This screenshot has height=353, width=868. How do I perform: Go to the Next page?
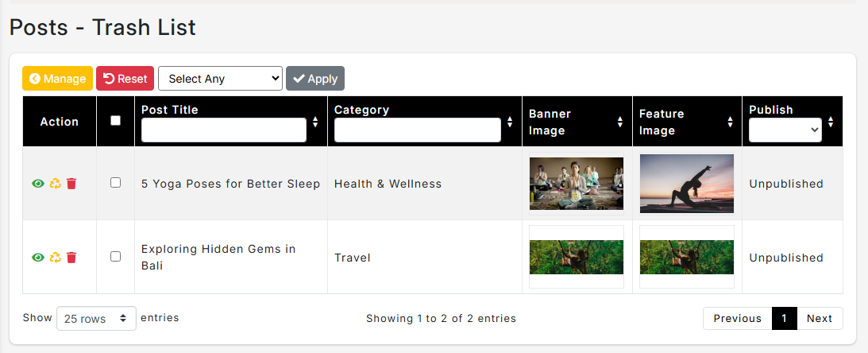[x=819, y=319]
